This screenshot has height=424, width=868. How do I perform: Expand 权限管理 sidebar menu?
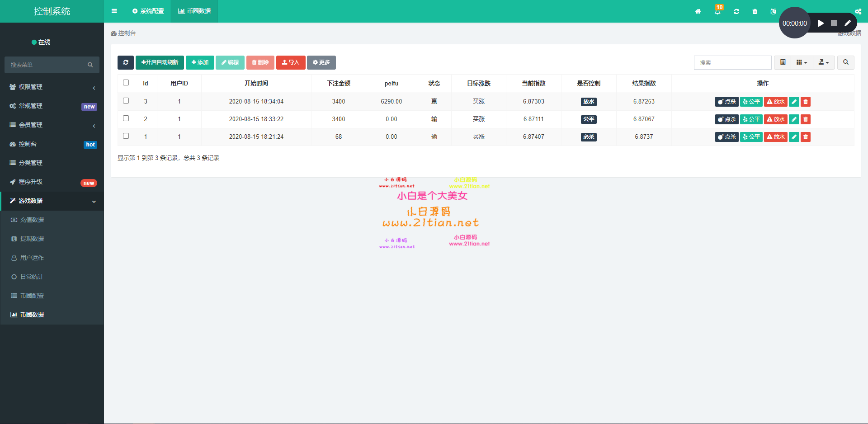[x=52, y=87]
